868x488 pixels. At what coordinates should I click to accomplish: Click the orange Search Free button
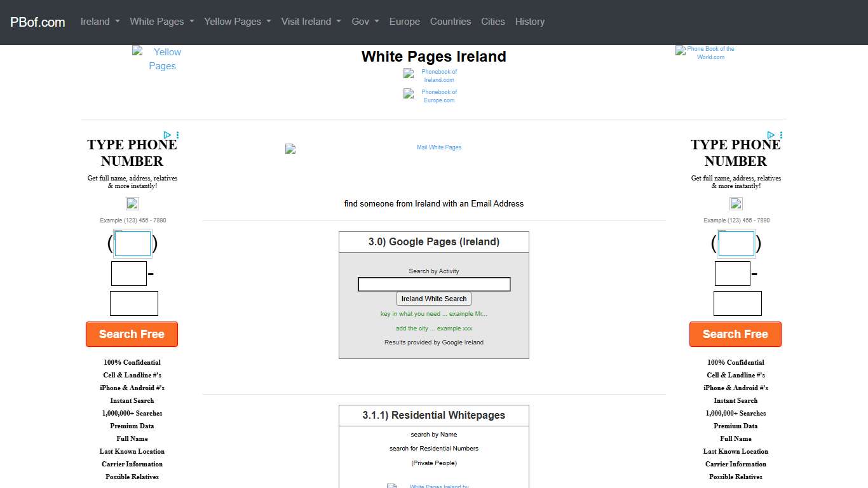click(132, 334)
